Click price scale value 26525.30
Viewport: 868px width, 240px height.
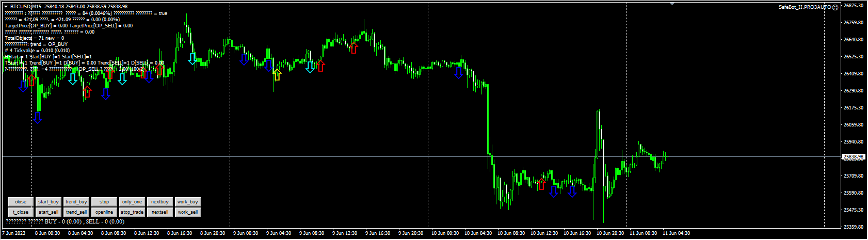pos(854,57)
